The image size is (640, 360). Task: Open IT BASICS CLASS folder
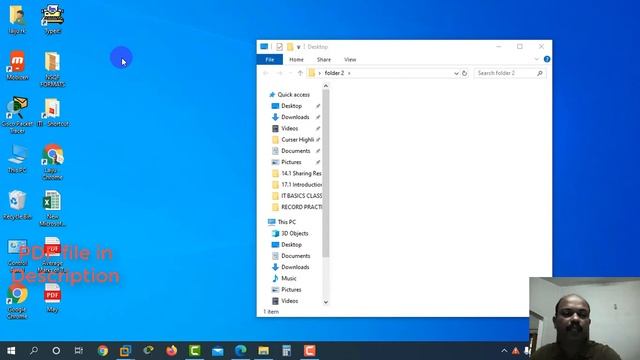point(301,196)
